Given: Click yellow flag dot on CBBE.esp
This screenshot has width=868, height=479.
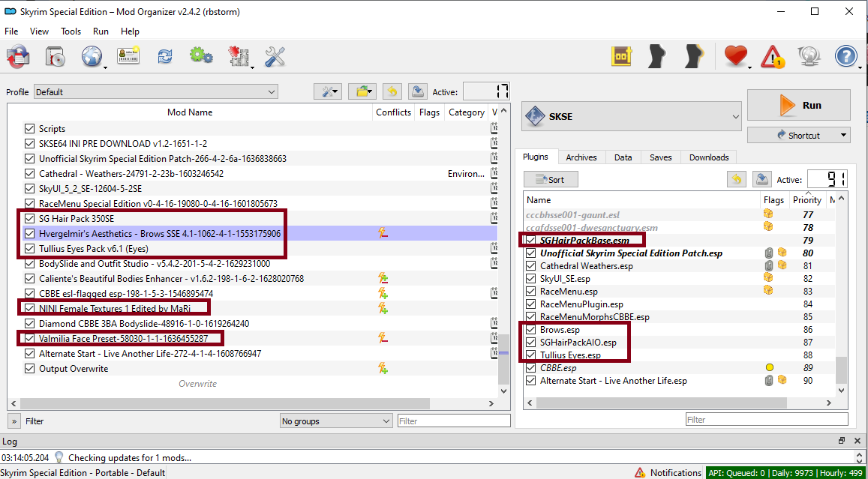Looking at the screenshot, I should click(769, 367).
